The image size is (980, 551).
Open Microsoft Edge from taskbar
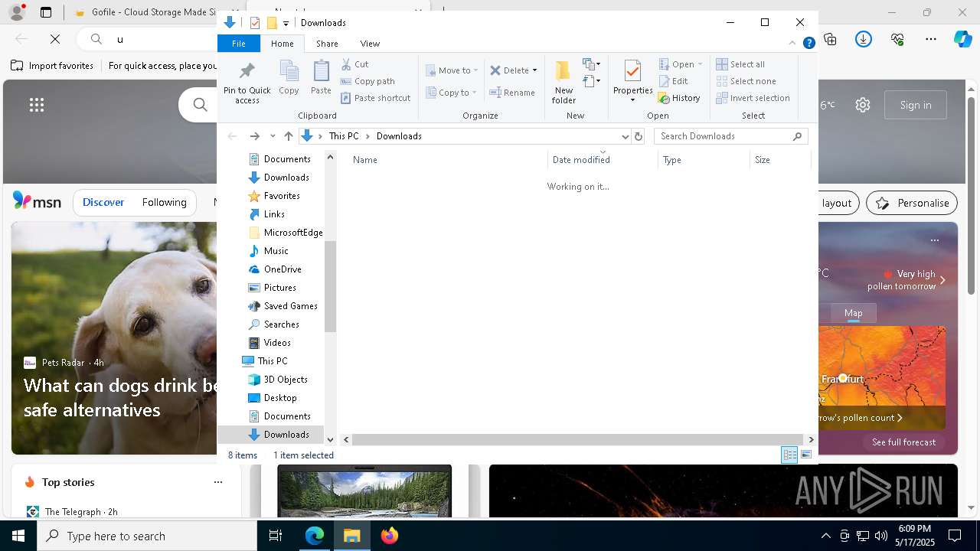pos(315,536)
